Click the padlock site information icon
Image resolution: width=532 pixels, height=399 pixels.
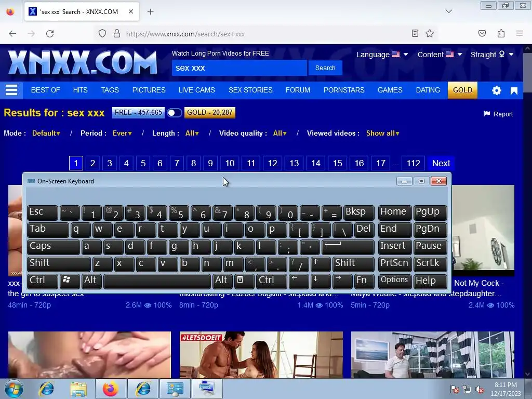tap(117, 34)
